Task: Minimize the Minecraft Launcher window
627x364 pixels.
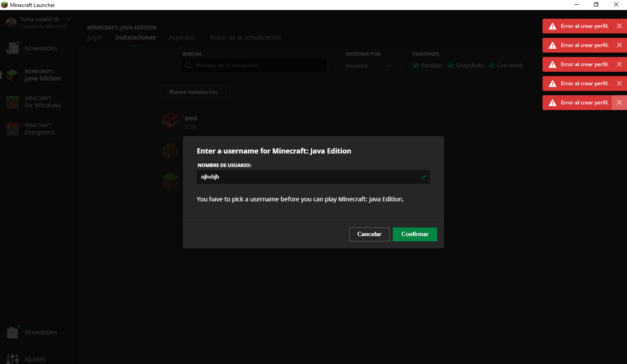Action: pos(576,5)
